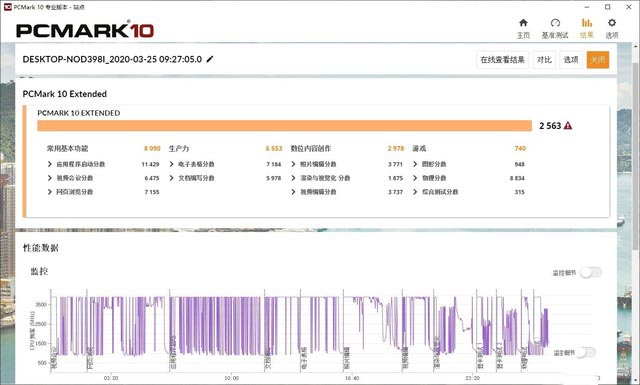
Task: Click the 监控 chart heading
Action: [39, 271]
